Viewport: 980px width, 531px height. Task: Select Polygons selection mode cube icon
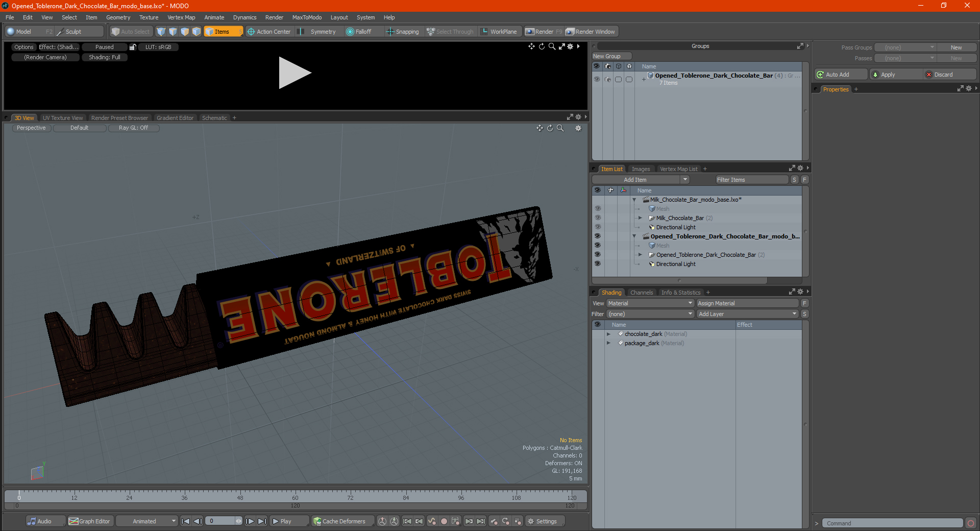pos(185,32)
